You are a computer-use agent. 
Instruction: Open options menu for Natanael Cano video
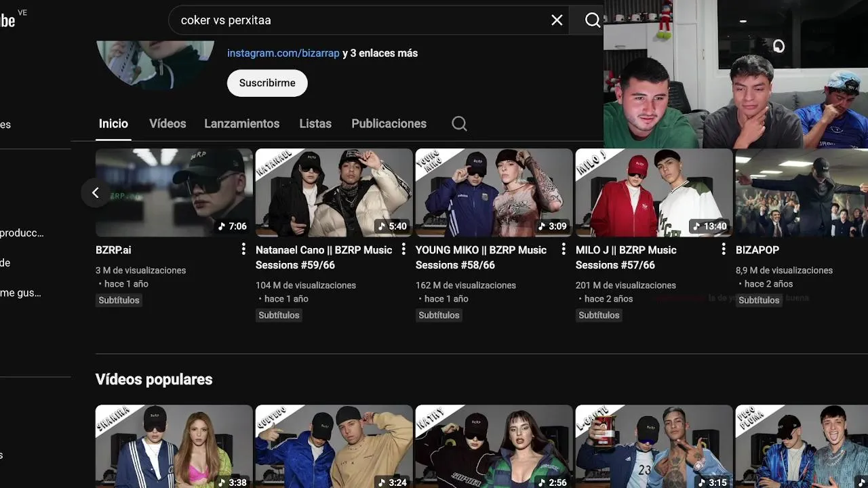(x=403, y=249)
